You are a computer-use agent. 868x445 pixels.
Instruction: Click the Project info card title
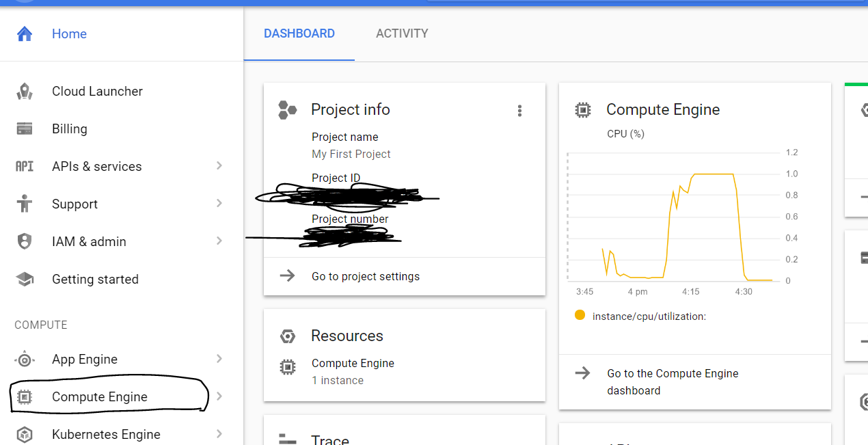click(x=351, y=109)
